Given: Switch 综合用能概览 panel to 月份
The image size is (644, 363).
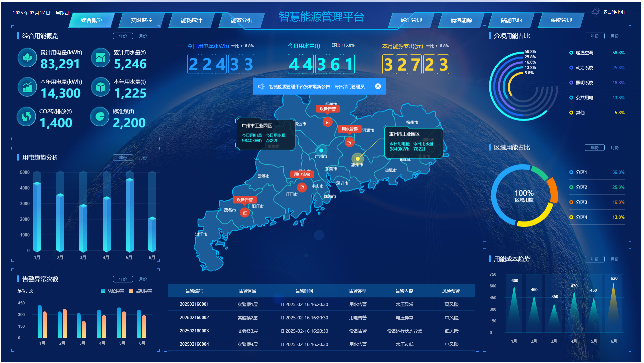Looking at the screenshot, I should coord(143,36).
